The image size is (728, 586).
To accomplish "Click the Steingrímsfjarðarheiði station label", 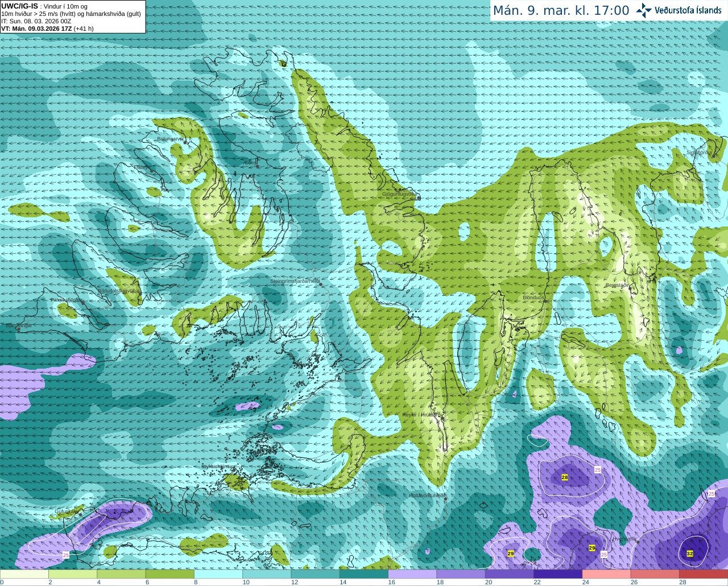I will coord(294,281).
